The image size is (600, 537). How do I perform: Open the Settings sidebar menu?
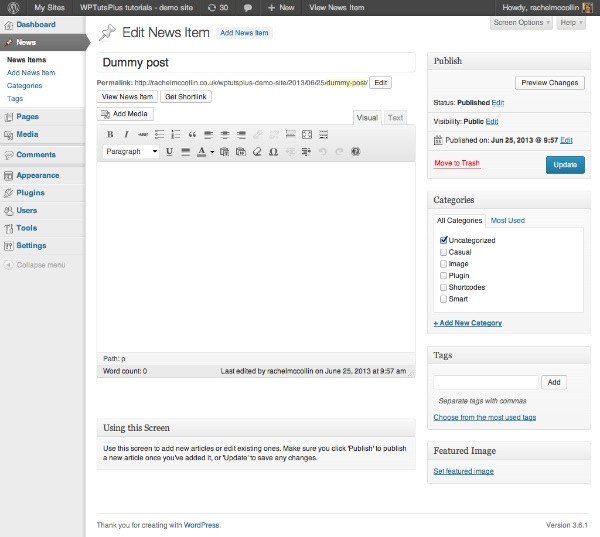[x=31, y=246]
